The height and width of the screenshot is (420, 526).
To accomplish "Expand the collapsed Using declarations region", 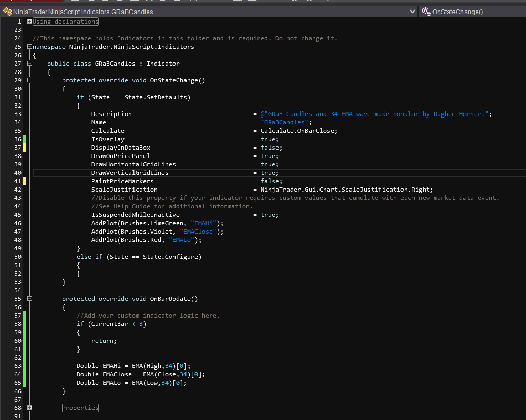I will [x=29, y=22].
